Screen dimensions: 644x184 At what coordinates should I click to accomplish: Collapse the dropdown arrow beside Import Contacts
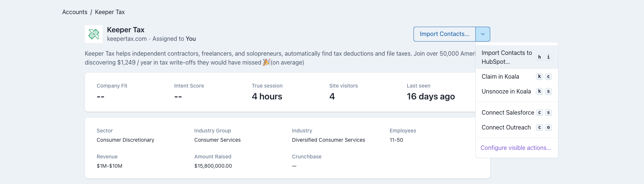[x=483, y=34]
